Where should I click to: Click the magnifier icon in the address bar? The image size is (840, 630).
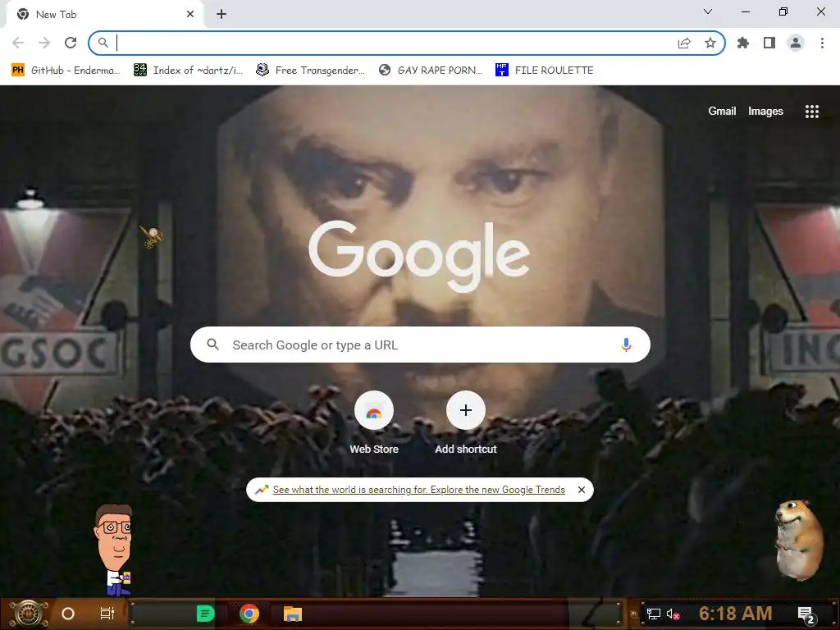click(103, 43)
